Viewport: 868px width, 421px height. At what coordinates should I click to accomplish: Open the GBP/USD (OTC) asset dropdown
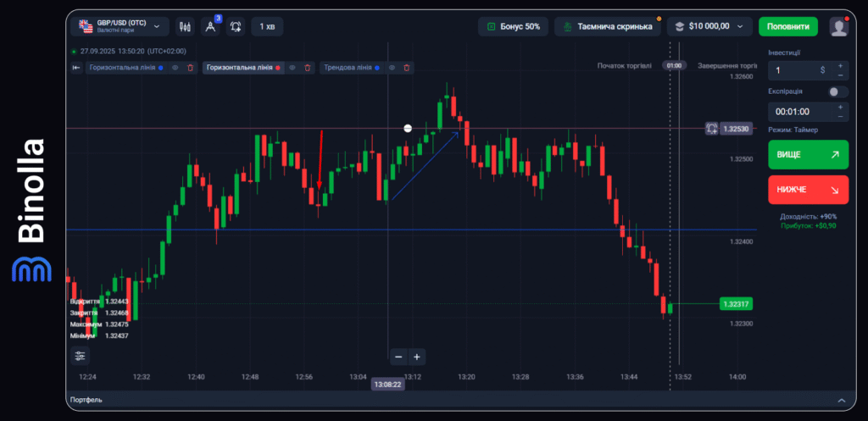(x=119, y=27)
